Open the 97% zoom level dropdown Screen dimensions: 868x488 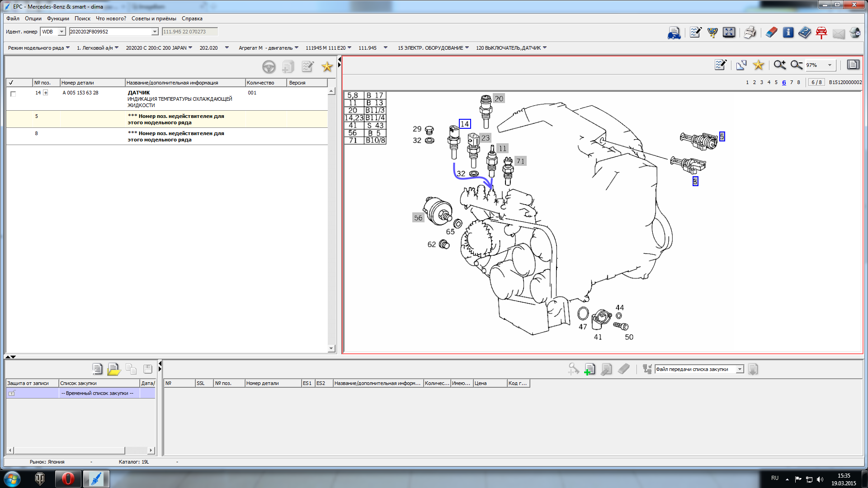click(830, 65)
